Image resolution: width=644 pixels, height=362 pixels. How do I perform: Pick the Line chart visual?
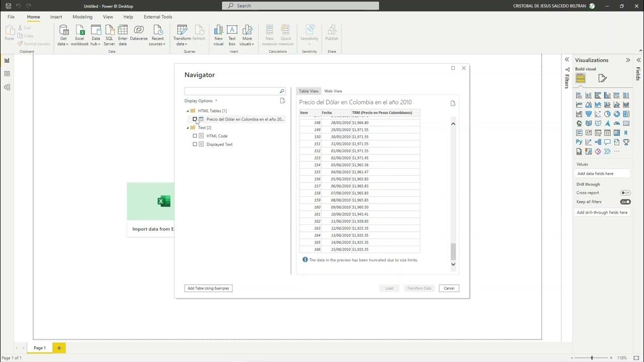579,105
